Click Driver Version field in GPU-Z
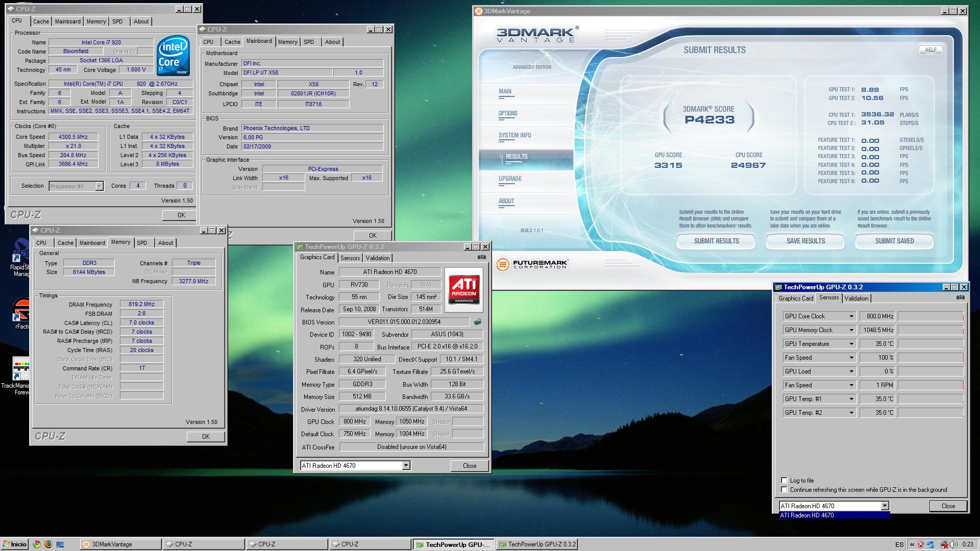The width and height of the screenshot is (980, 551). point(411,409)
